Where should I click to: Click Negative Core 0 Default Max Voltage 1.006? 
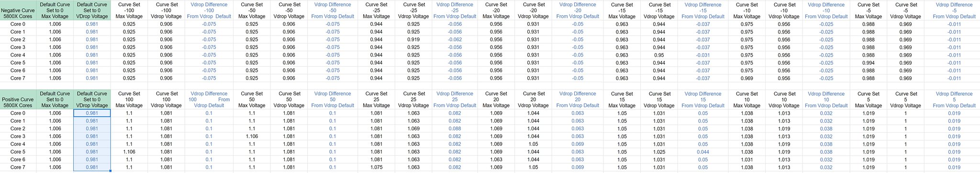pyautogui.click(x=55, y=24)
